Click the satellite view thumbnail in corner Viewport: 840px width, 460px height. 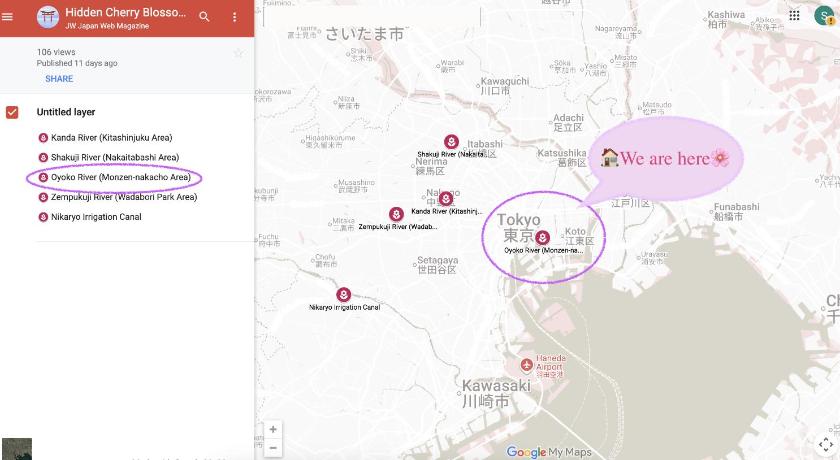pyautogui.click(x=16, y=449)
